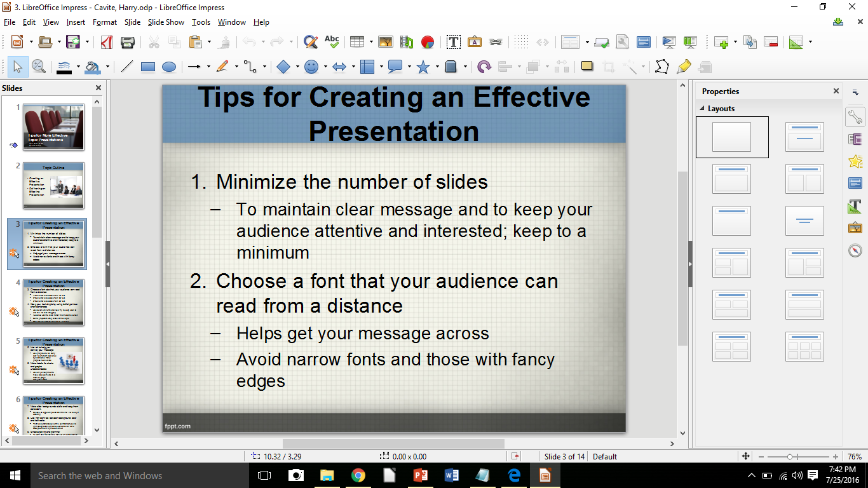868x488 pixels.
Task: Open the Slide Show menu
Action: pyautogui.click(x=166, y=22)
